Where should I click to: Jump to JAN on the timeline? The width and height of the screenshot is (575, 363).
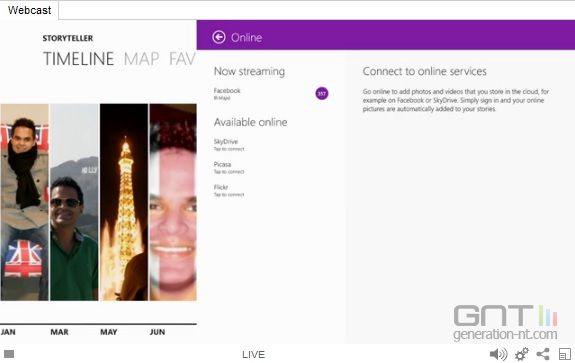pyautogui.click(x=8, y=332)
